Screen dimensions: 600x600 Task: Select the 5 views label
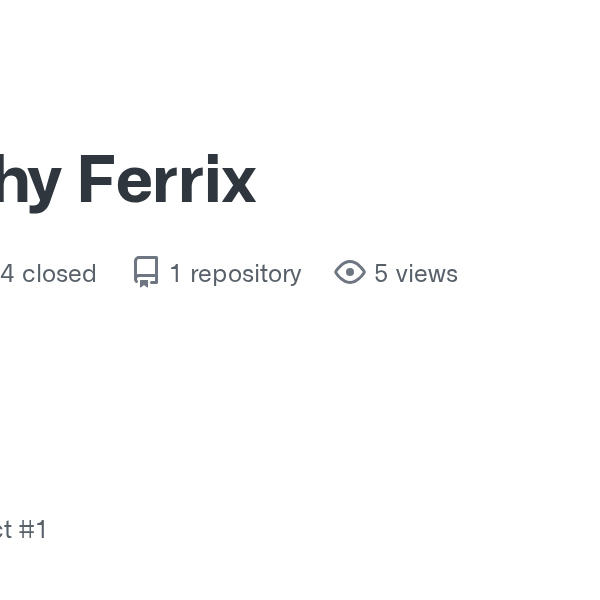click(396, 273)
